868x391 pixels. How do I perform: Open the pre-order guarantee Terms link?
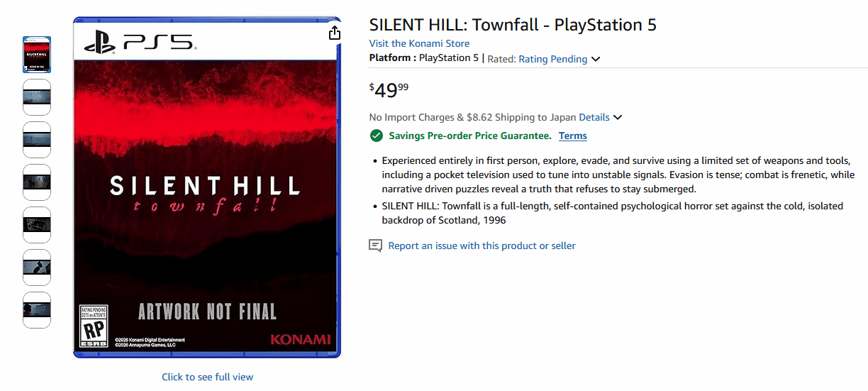(x=572, y=136)
